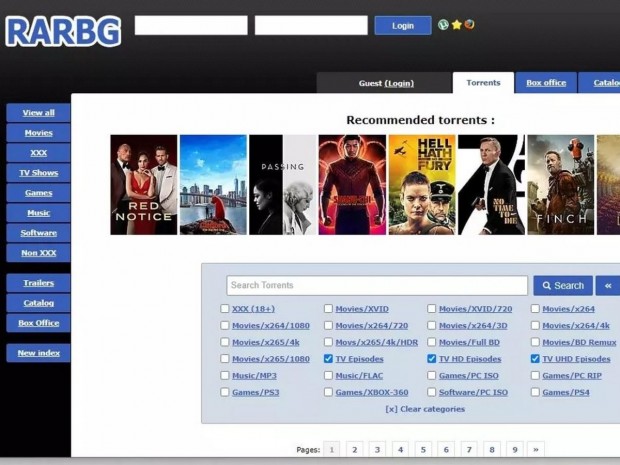Viewport: 620px width, 465px height.
Task: Check the Movies/x264/1080 checkbox
Action: point(225,325)
